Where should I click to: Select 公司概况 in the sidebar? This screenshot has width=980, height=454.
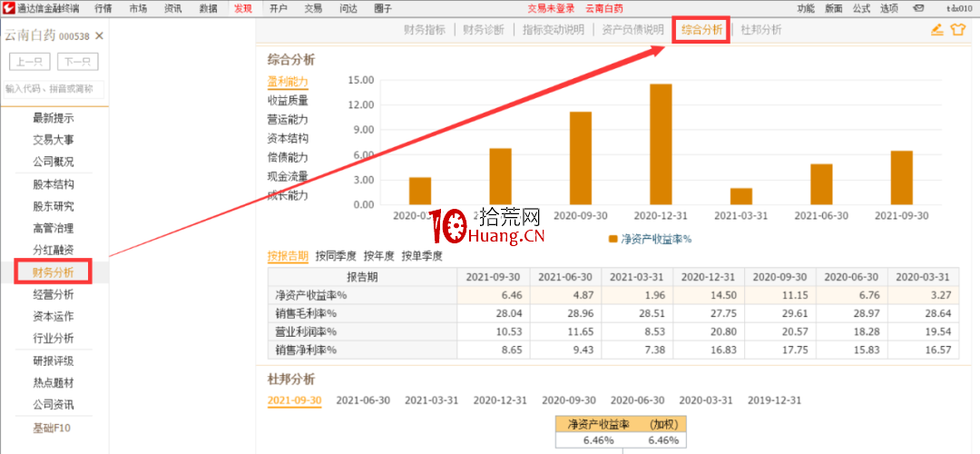pyautogui.click(x=54, y=162)
